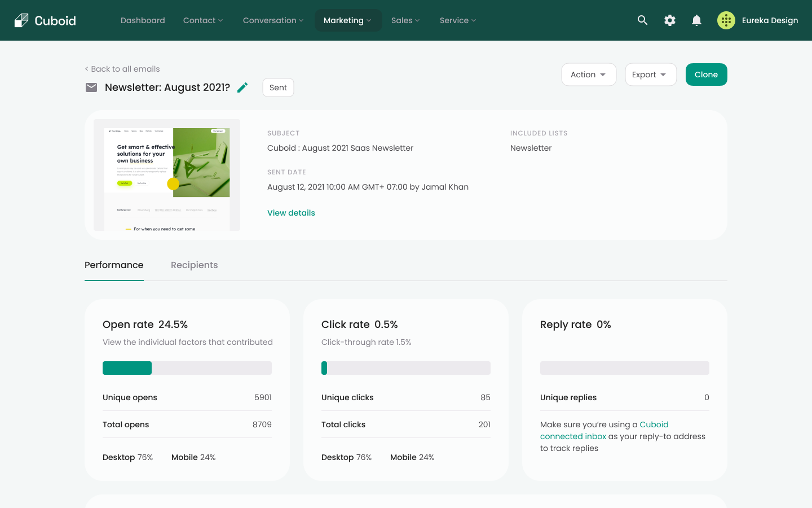Check notifications with the bell icon

pyautogui.click(x=696, y=20)
